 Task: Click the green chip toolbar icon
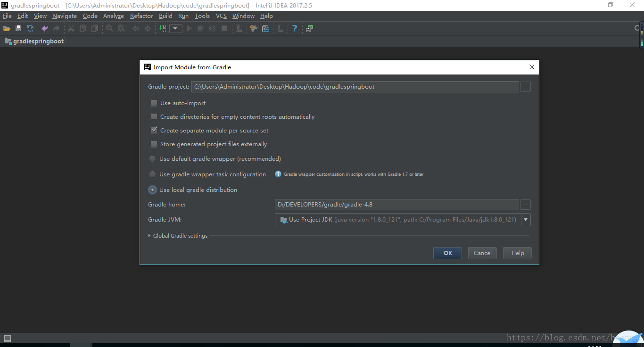click(309, 29)
